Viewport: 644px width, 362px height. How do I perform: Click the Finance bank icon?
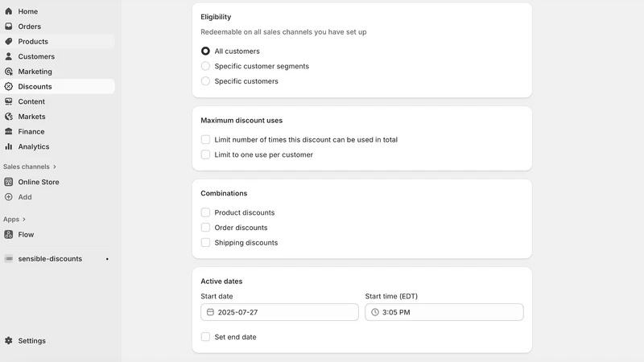click(9, 131)
